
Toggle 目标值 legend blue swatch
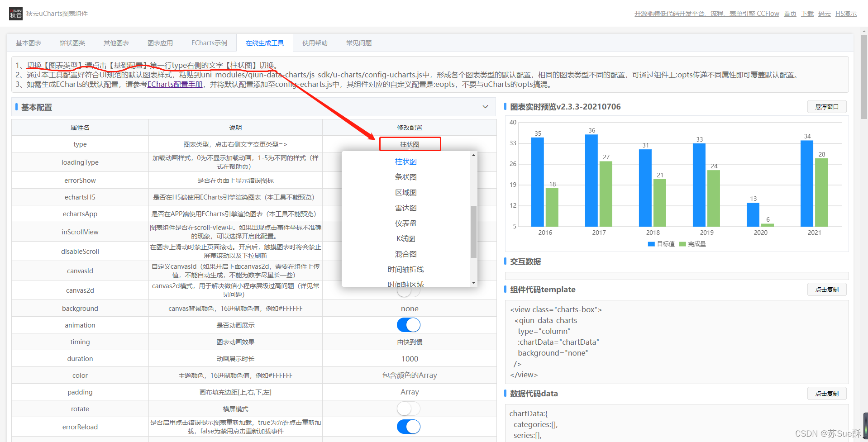coord(651,244)
